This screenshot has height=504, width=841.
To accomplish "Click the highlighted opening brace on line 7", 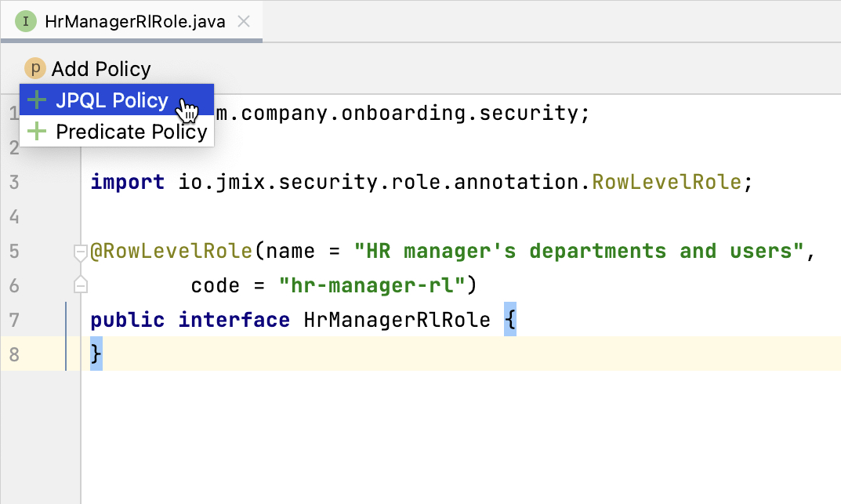I will (x=509, y=320).
